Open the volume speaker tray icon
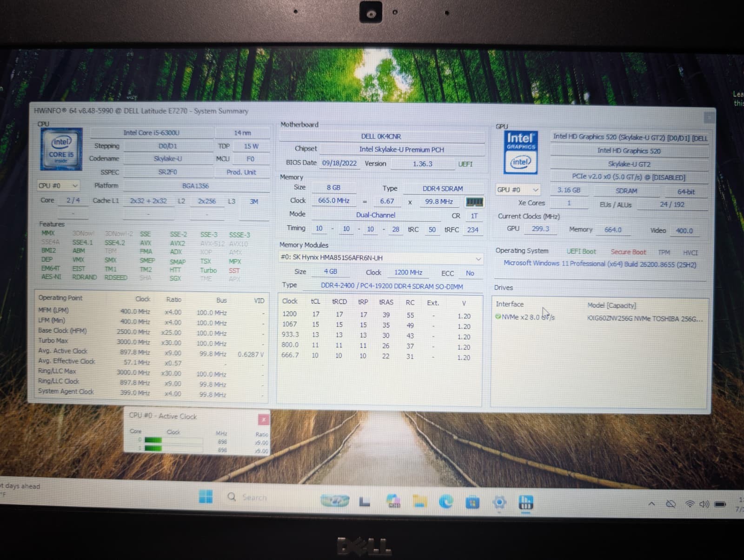The height and width of the screenshot is (560, 744). pyautogui.click(x=704, y=504)
